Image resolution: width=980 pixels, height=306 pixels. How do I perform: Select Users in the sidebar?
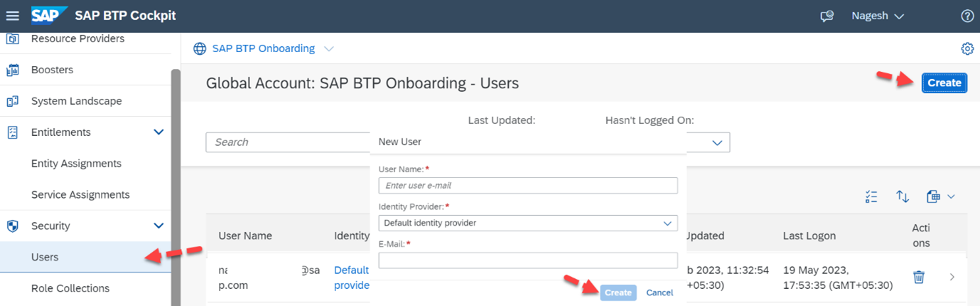coord(85,257)
